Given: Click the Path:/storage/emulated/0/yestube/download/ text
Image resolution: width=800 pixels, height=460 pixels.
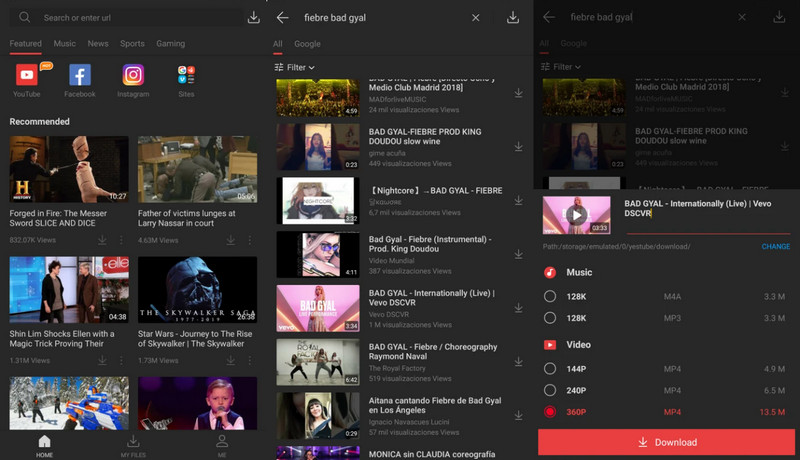Looking at the screenshot, I should pos(616,246).
